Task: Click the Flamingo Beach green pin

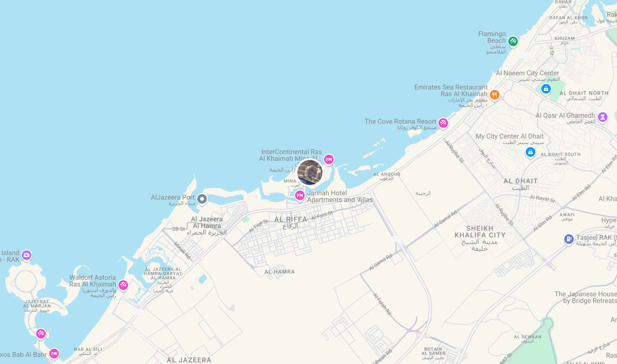Action: pyautogui.click(x=513, y=41)
